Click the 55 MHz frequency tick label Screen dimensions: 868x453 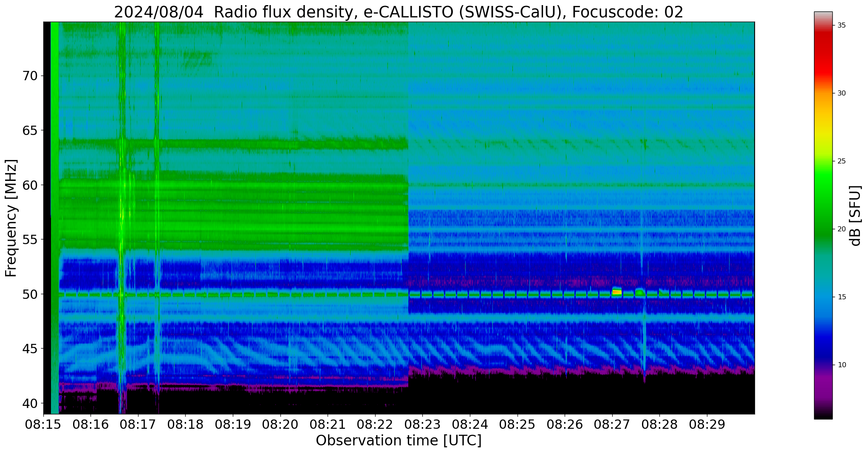30,239
